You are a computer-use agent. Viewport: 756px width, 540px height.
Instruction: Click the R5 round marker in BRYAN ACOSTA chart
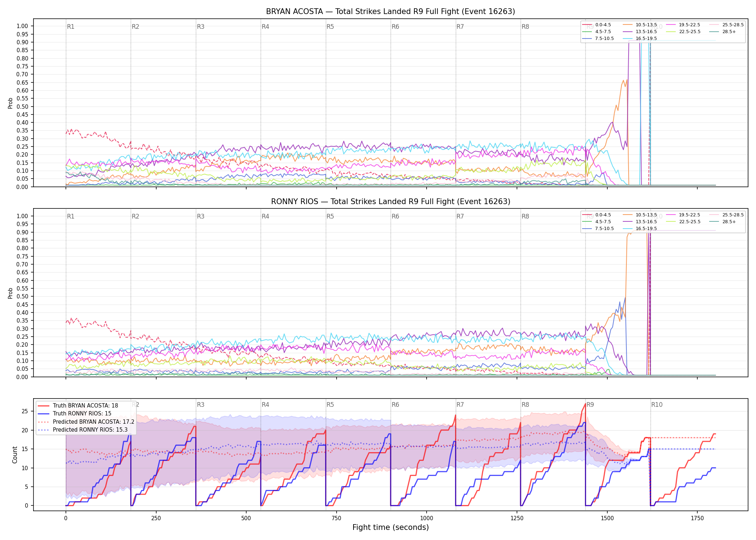tap(330, 27)
